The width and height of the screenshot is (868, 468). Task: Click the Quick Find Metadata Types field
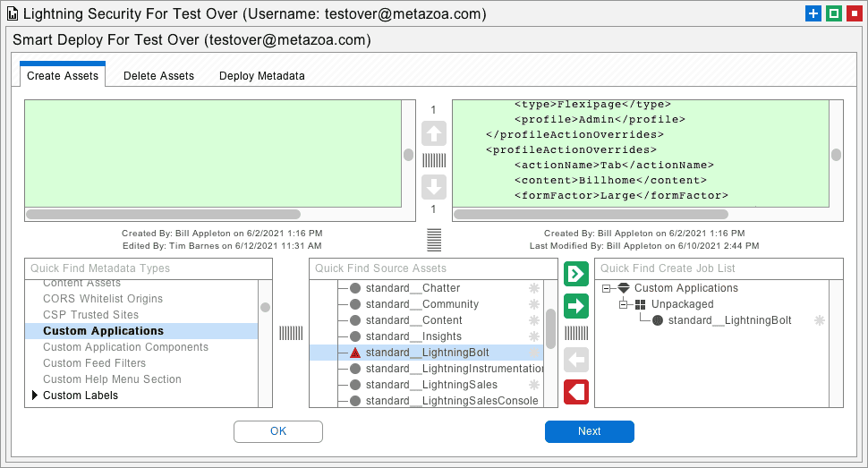coord(149,268)
